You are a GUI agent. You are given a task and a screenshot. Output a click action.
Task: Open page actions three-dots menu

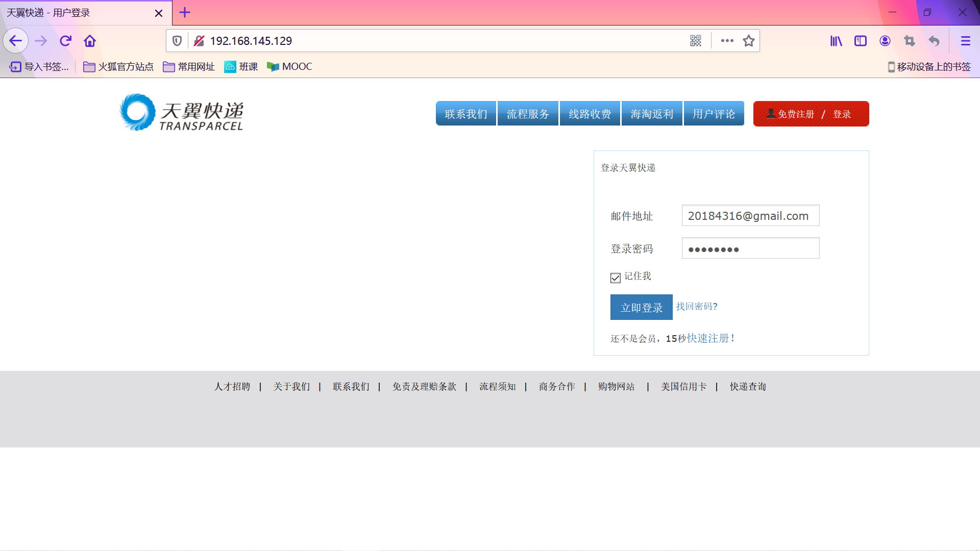(x=727, y=41)
